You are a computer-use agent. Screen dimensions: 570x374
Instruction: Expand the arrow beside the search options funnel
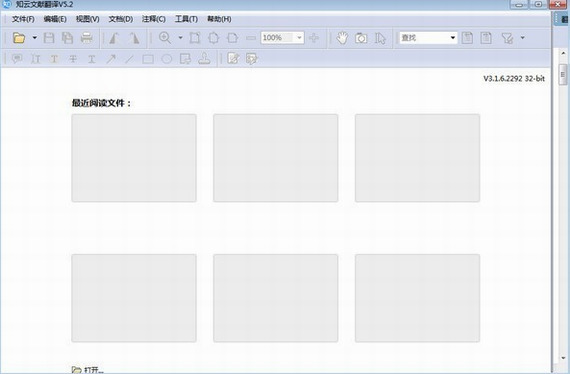pos(522,37)
